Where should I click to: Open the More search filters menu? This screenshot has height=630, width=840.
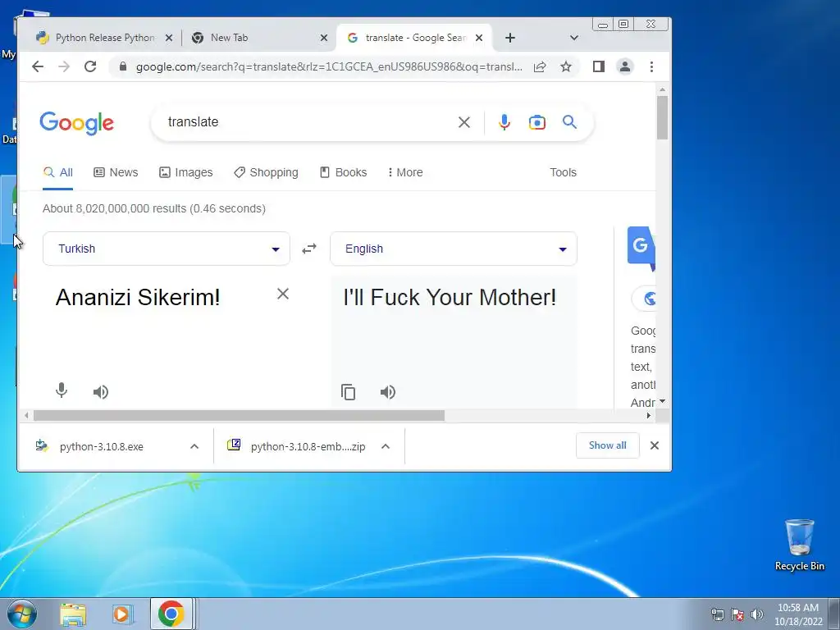click(x=405, y=172)
